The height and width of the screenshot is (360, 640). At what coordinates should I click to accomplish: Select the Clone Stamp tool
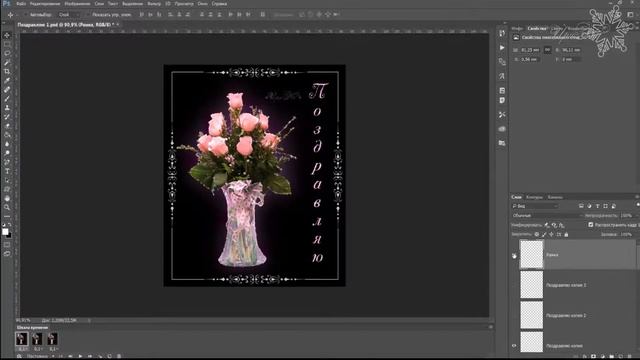point(7,108)
